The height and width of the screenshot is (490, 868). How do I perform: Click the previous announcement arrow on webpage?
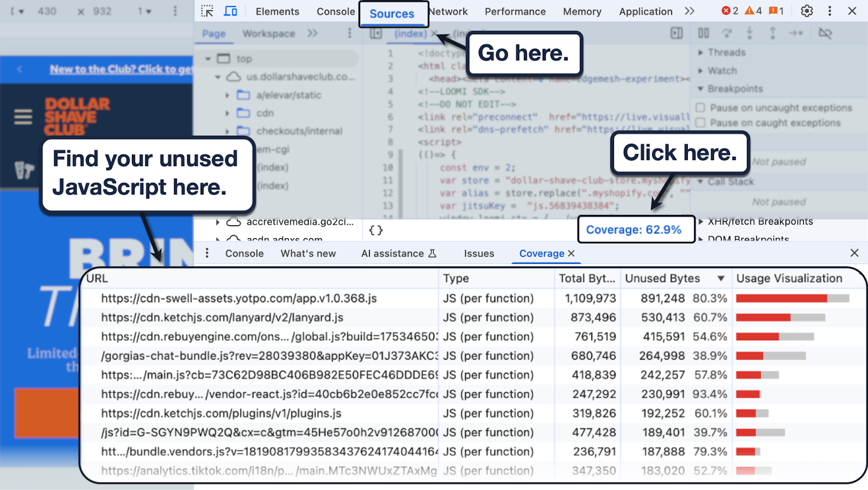[x=20, y=69]
